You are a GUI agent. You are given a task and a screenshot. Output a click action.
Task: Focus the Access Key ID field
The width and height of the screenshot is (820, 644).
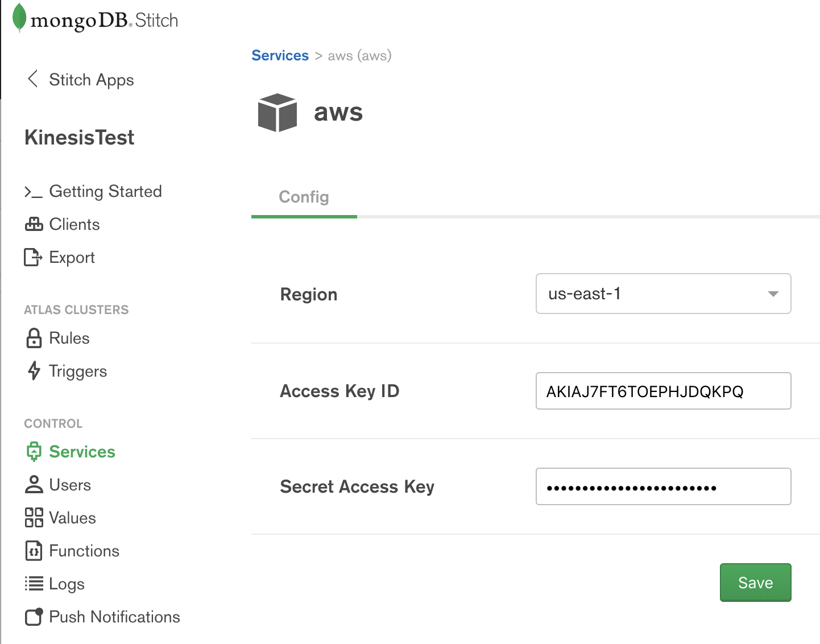tap(663, 391)
